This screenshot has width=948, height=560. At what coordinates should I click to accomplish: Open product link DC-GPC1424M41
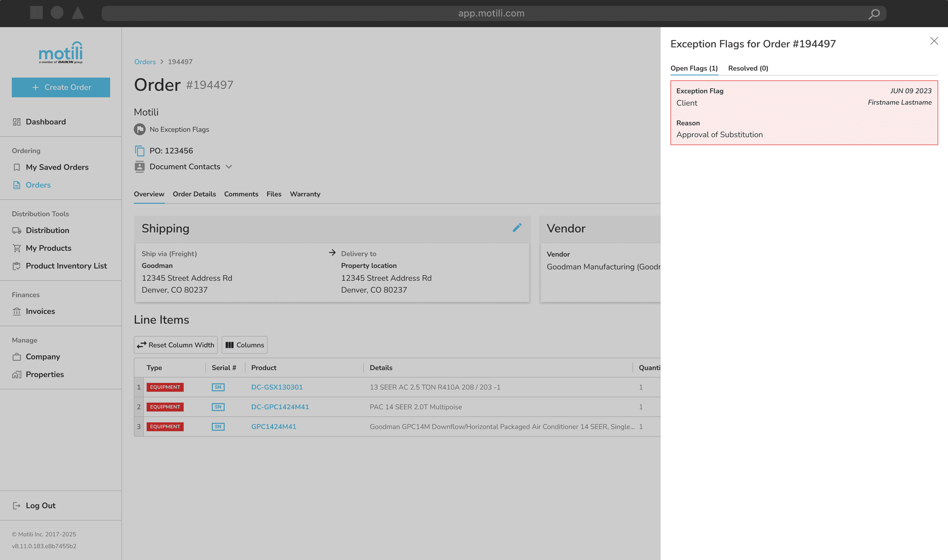tap(279, 407)
